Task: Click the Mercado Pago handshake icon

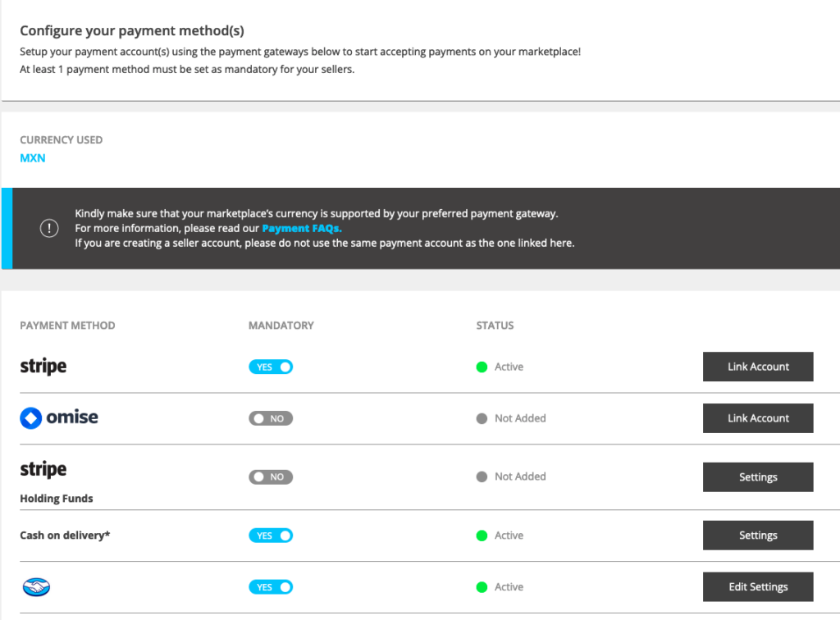Action: (36, 587)
